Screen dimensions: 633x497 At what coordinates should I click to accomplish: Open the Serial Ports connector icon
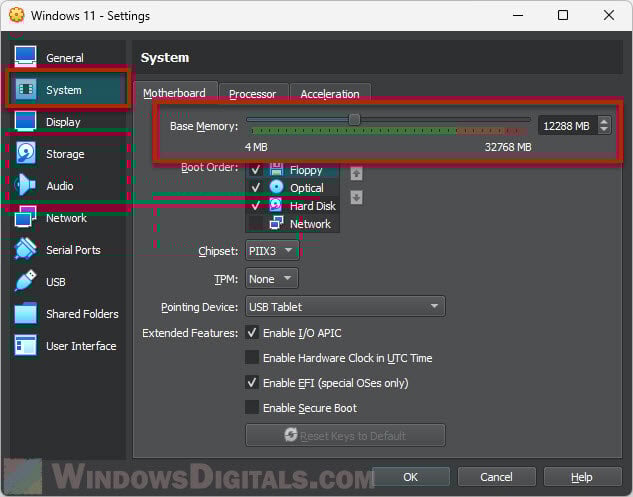25,249
